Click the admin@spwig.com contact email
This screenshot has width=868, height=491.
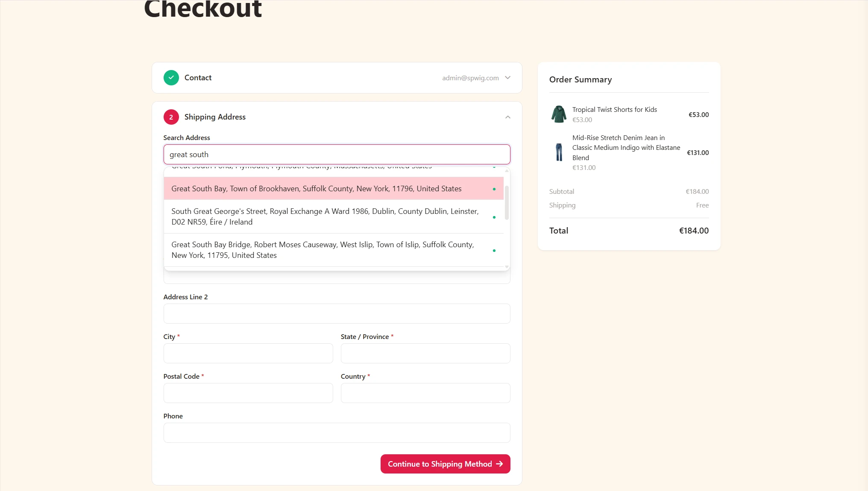[470, 78]
